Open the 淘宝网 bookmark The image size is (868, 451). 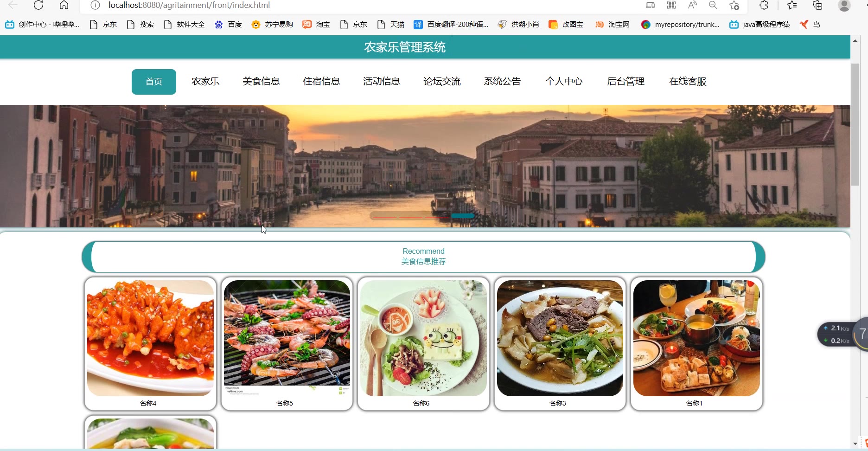tap(612, 25)
